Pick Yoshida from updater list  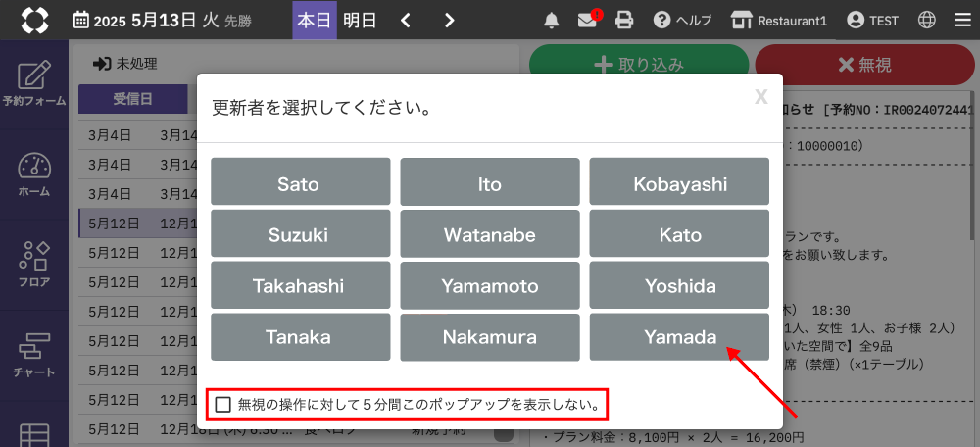coord(679,285)
